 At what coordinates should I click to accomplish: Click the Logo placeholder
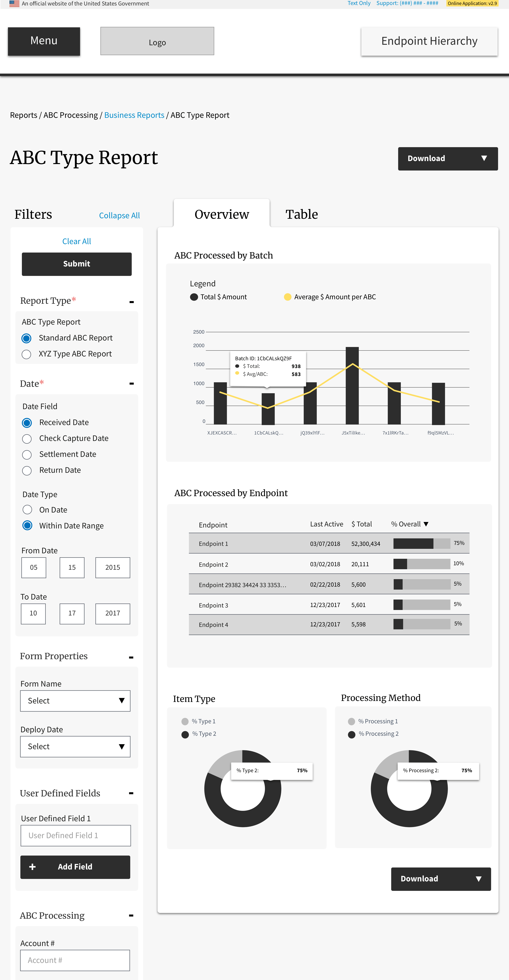point(157,41)
